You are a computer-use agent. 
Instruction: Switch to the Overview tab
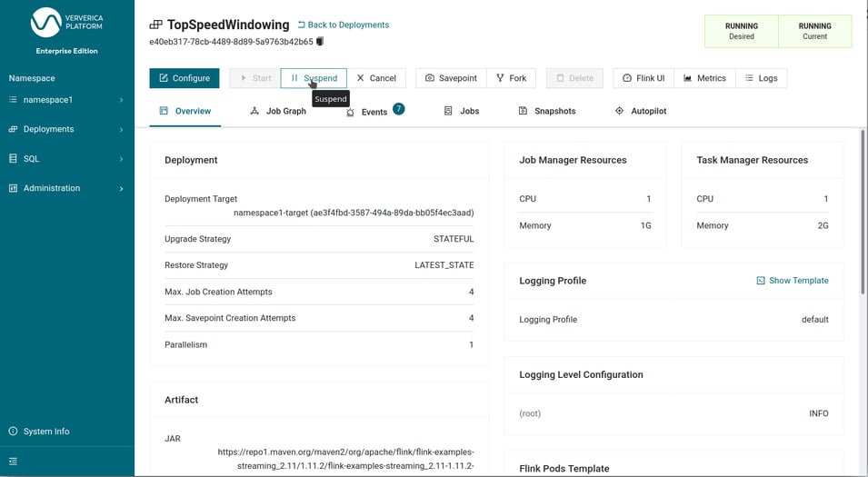pyautogui.click(x=185, y=111)
